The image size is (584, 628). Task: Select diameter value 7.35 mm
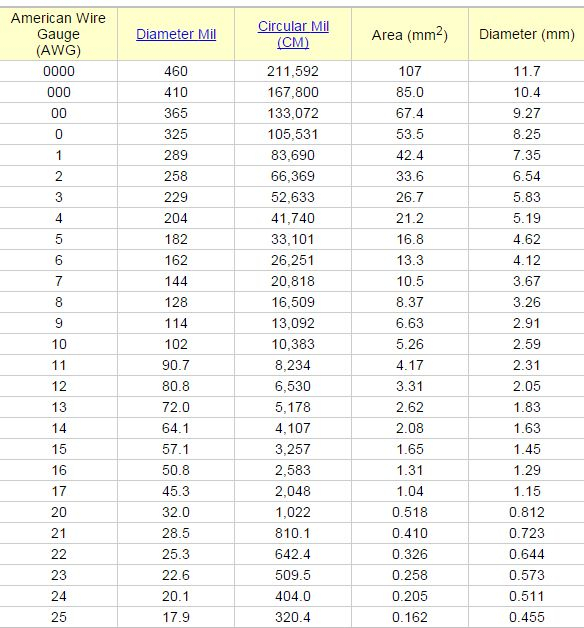[x=527, y=155]
